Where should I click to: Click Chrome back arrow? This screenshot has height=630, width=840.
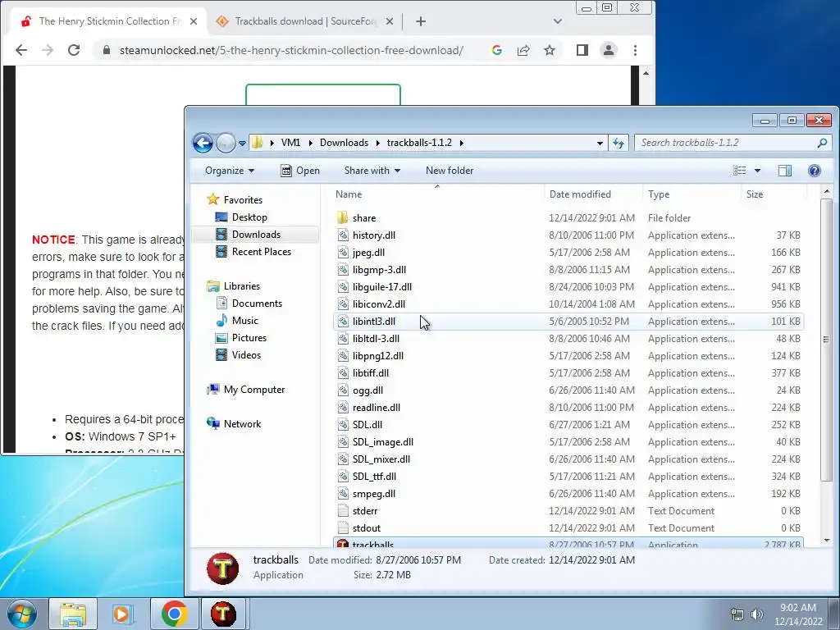21,50
